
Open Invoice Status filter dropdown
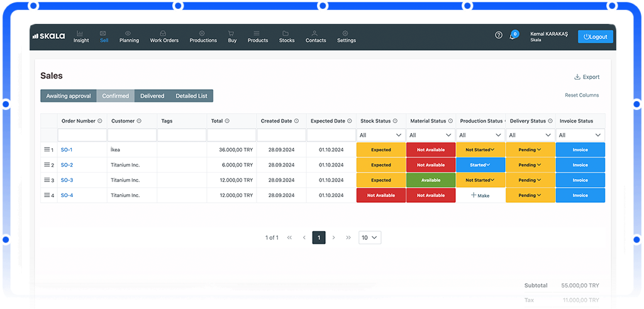point(580,135)
